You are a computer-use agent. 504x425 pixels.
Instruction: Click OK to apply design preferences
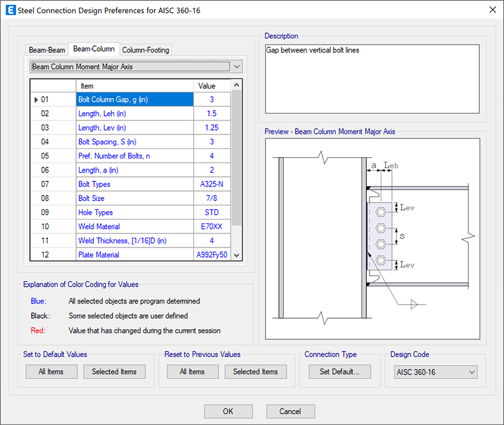tap(228, 411)
